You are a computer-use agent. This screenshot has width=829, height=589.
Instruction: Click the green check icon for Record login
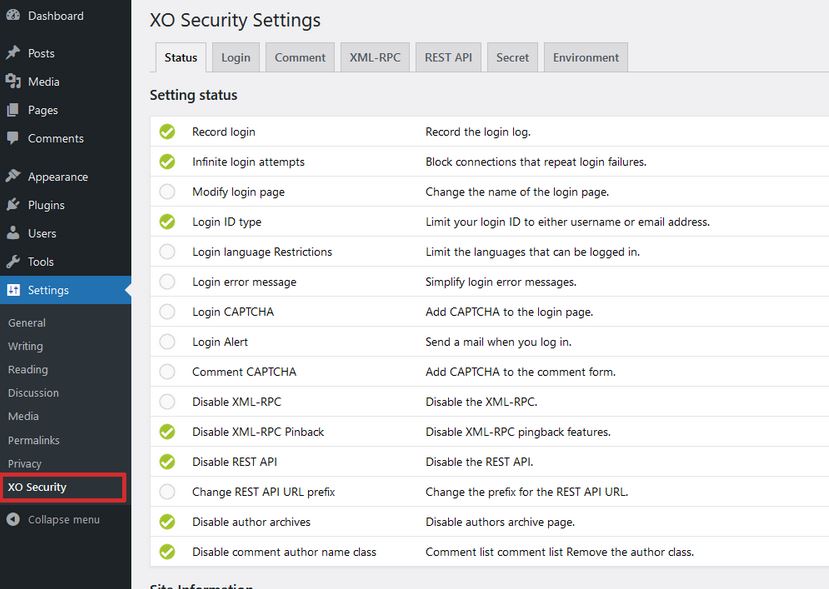point(167,132)
